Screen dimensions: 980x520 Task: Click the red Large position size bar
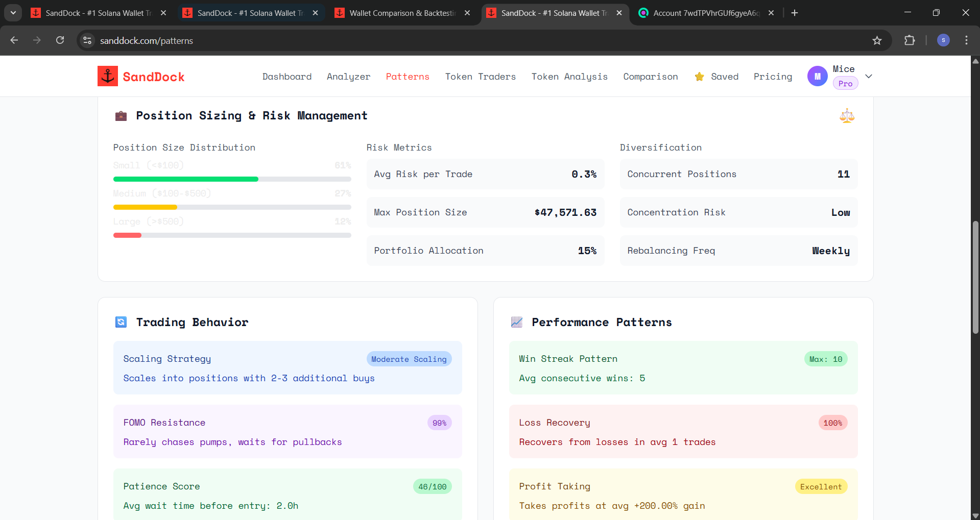pos(127,235)
